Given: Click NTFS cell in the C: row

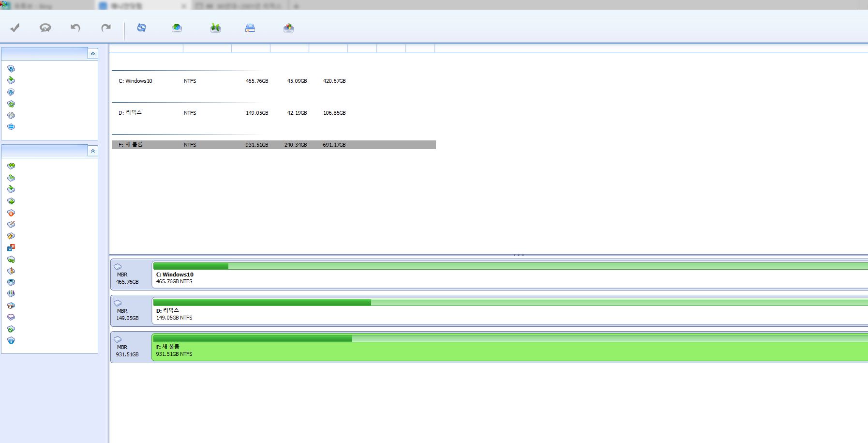Looking at the screenshot, I should 190,81.
